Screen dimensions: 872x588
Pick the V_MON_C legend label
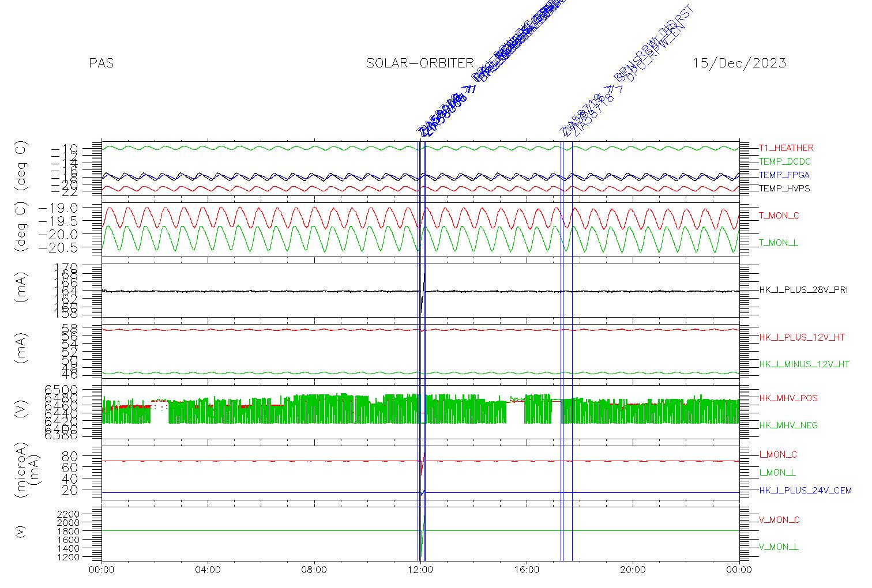(x=779, y=520)
